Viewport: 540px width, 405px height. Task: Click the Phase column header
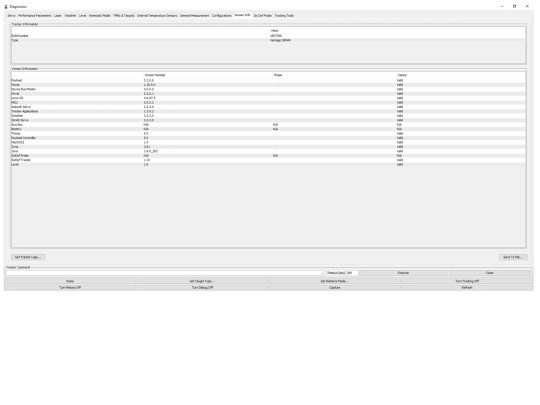[x=334, y=75]
